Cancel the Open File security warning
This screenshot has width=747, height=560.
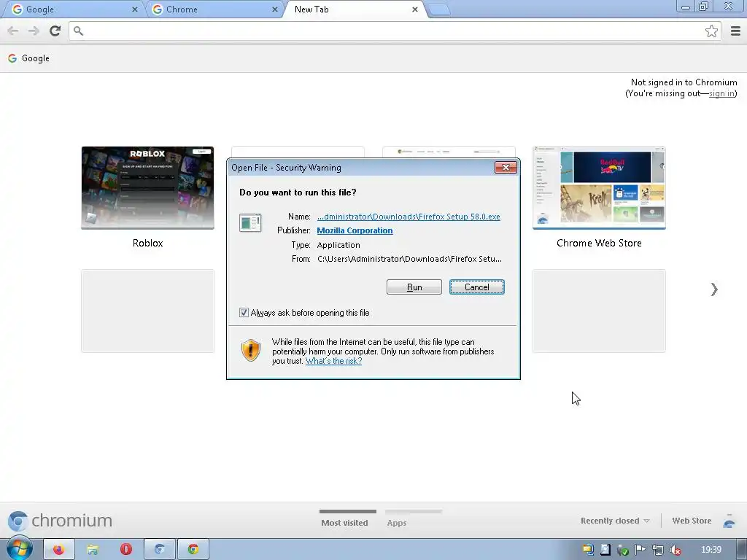point(476,287)
